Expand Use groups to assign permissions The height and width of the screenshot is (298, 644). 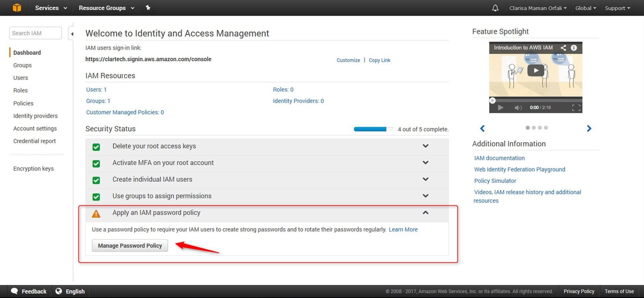point(425,196)
